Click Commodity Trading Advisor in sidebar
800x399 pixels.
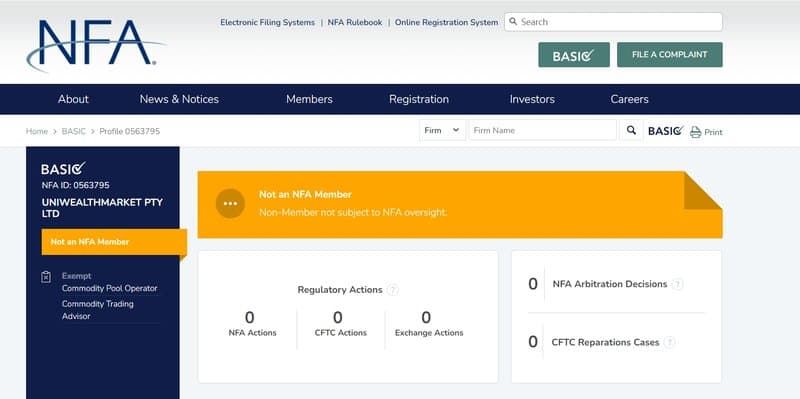point(97,310)
